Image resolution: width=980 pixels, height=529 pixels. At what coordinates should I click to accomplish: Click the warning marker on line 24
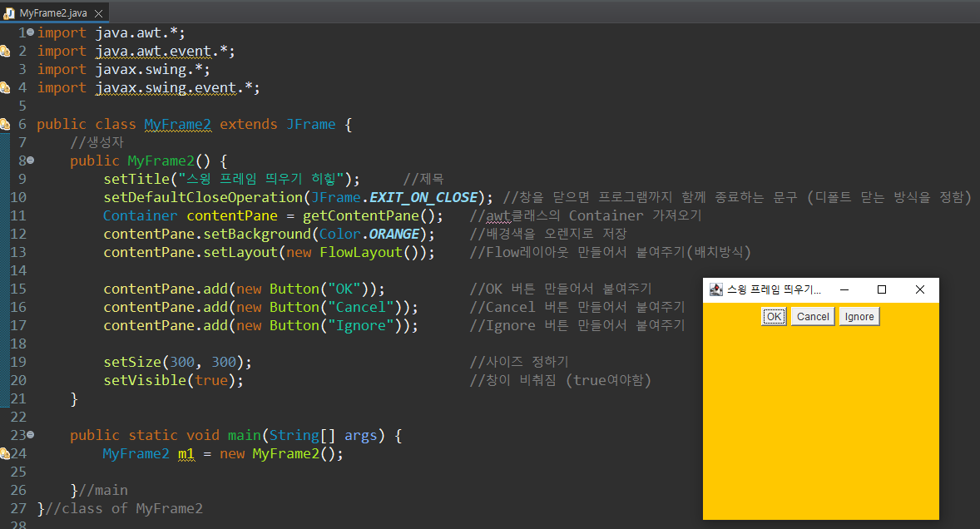coord(5,453)
